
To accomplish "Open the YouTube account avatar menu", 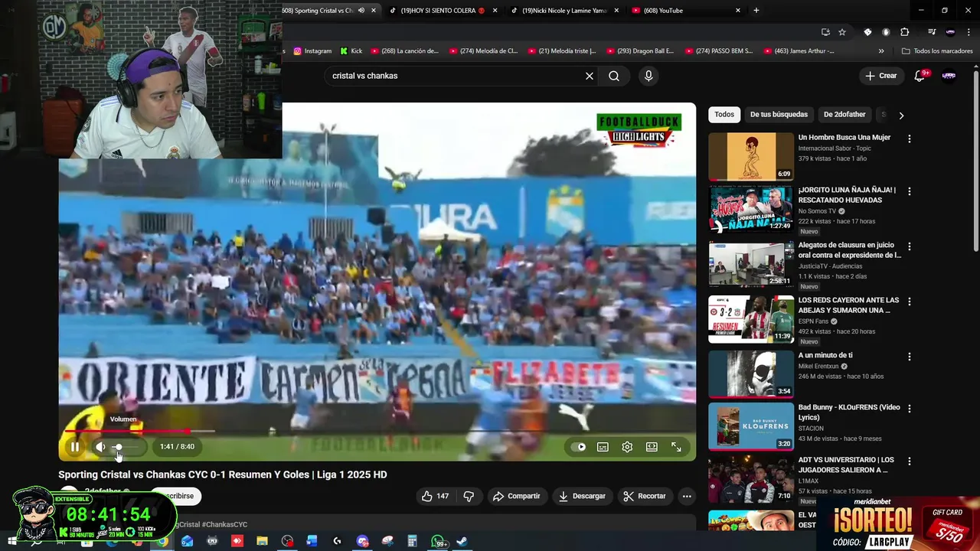I will coord(949,76).
